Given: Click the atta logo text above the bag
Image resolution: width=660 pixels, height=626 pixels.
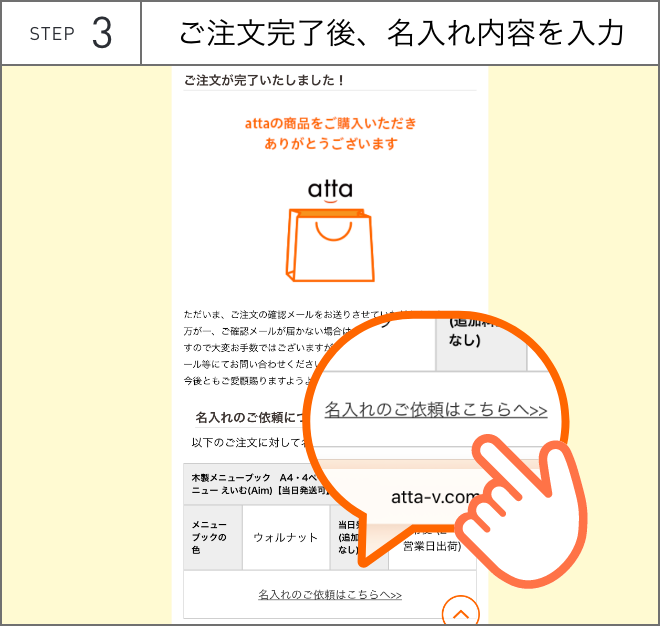Looking at the screenshot, I should [x=330, y=190].
